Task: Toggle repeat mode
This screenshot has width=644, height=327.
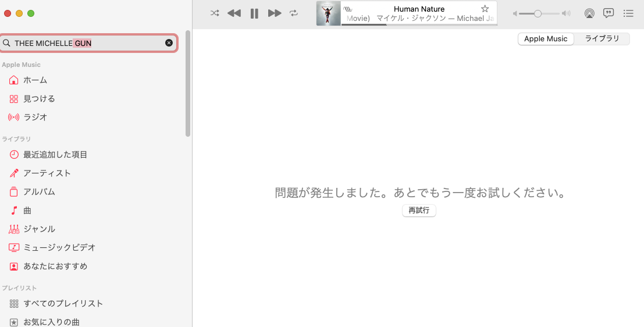Action: coord(294,13)
